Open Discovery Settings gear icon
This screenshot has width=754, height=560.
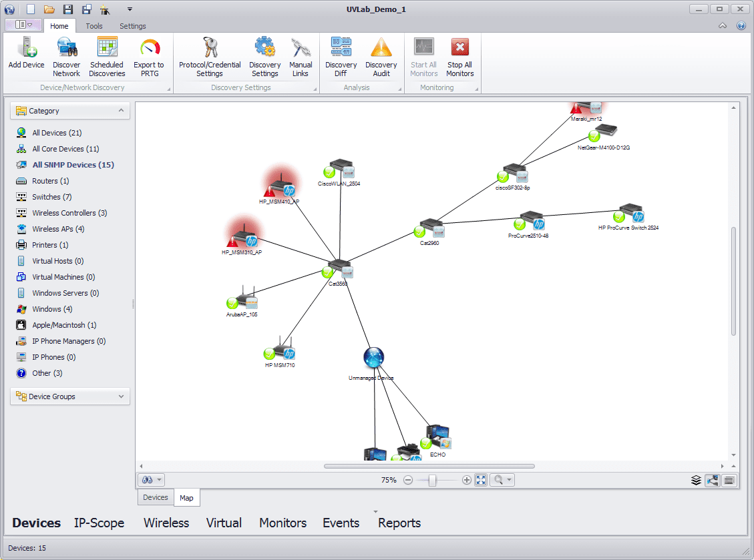[265, 47]
